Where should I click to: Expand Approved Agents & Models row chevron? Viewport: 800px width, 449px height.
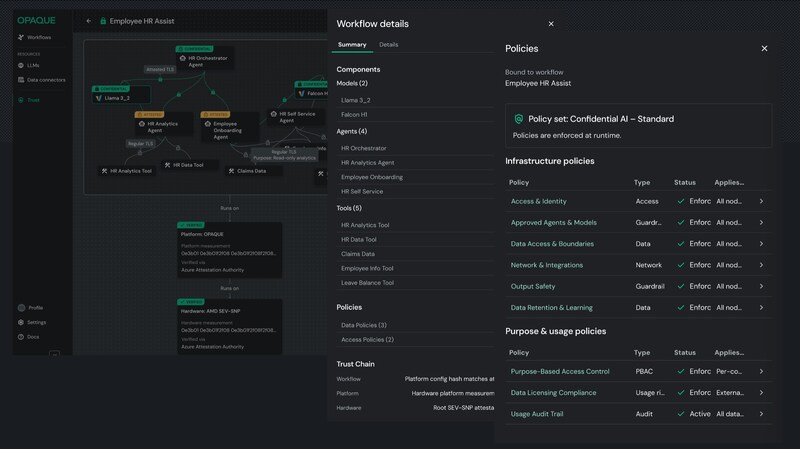761,222
